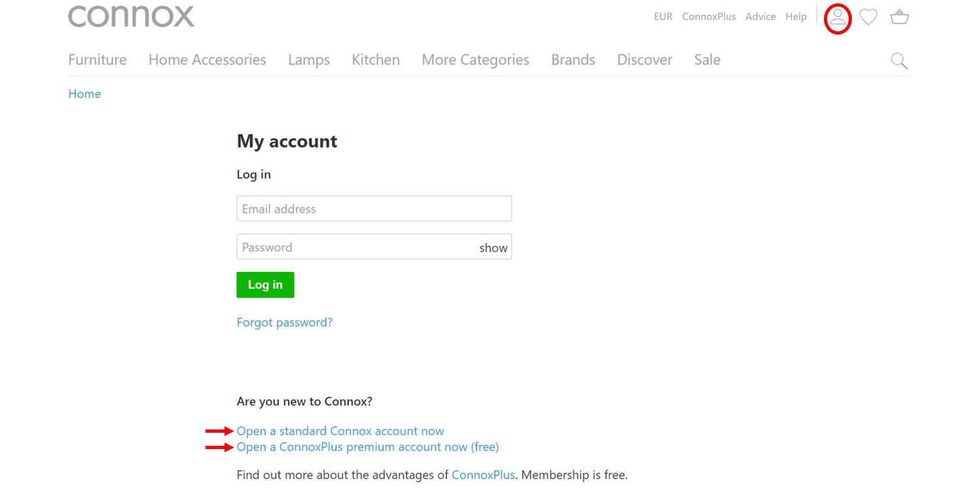Image resolution: width=980 pixels, height=504 pixels.
Task: Open the Brands menu
Action: click(573, 60)
